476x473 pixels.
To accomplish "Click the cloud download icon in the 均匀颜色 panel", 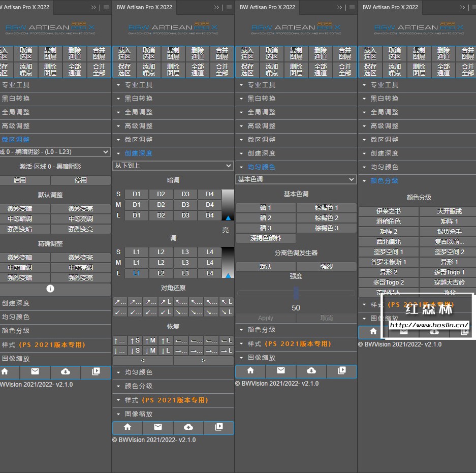I will [x=311, y=371].
